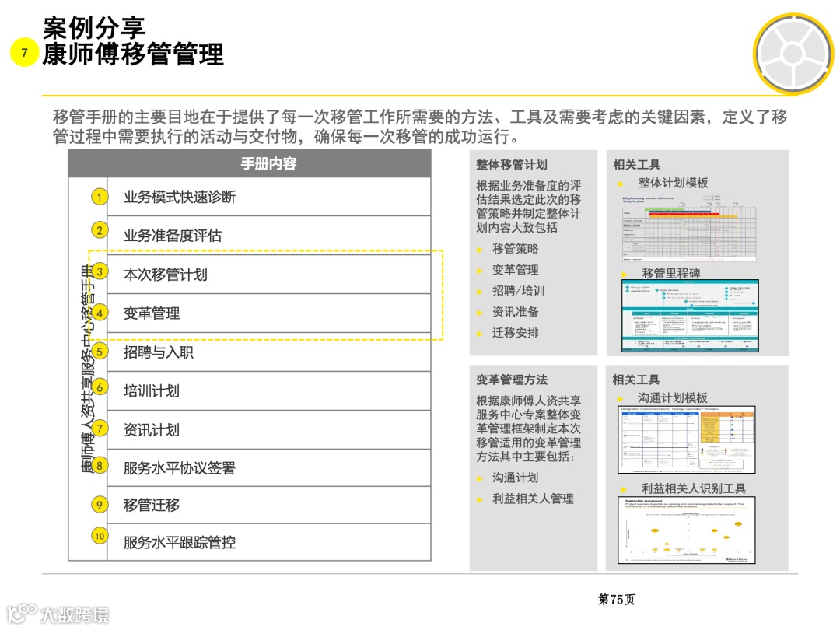This screenshot has height=630, width=840.
Task: Click the circular wheel logo in the top corner
Action: (793, 54)
